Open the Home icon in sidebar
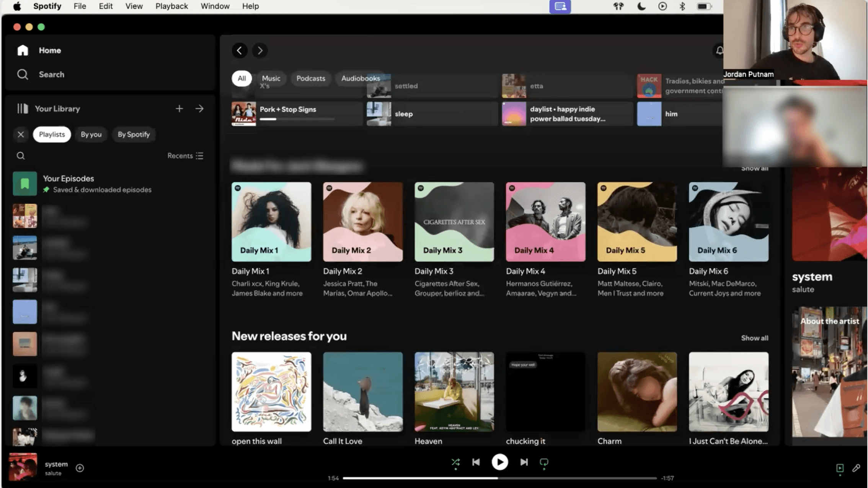This screenshot has height=488, width=868. pyautogui.click(x=23, y=50)
